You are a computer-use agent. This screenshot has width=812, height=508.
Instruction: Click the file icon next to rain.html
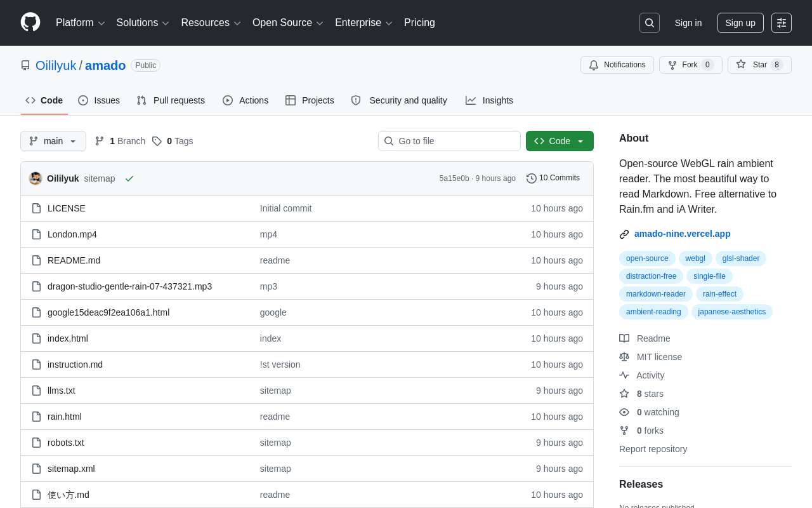pyautogui.click(x=36, y=417)
